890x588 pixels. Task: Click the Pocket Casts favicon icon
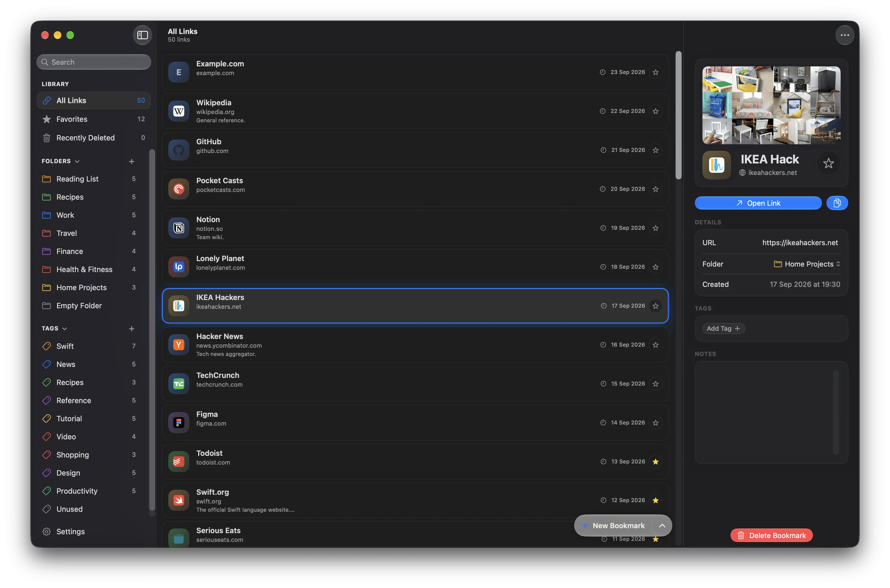click(178, 189)
